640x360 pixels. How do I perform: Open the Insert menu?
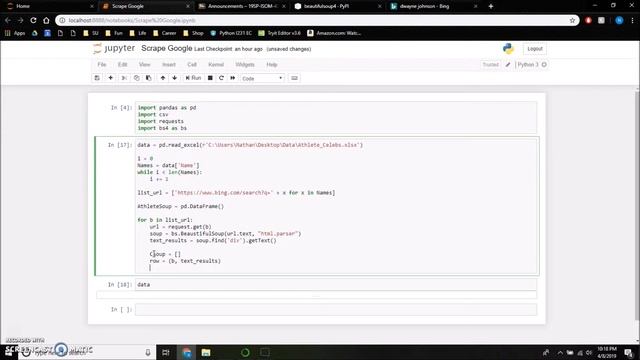[x=169, y=64]
